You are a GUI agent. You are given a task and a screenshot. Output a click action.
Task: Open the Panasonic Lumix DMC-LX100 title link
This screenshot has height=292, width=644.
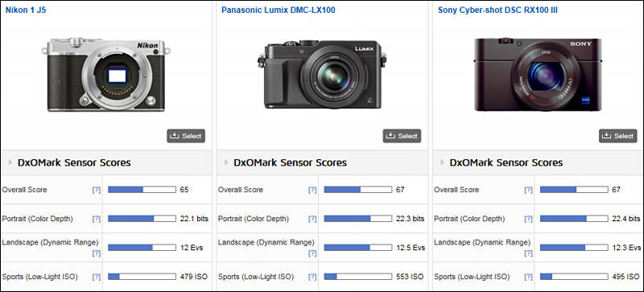point(278,10)
